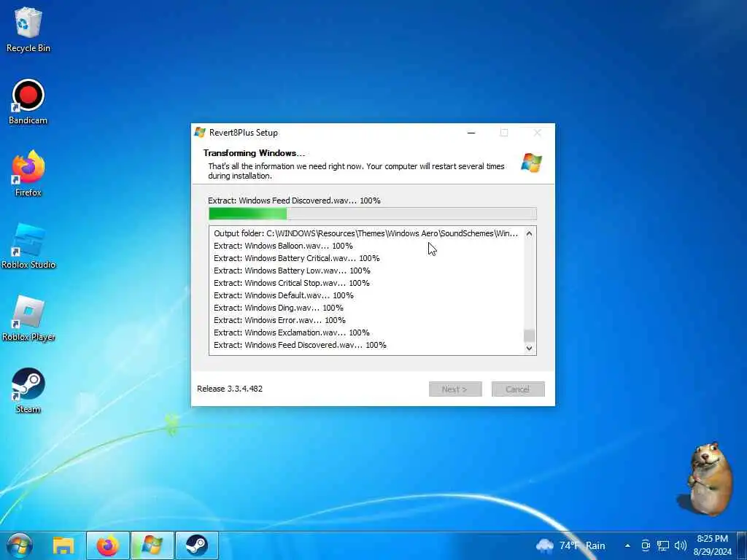Viewport: 747px width, 560px height.
Task: Open the clock showing 8:25 PM
Action: (x=712, y=545)
